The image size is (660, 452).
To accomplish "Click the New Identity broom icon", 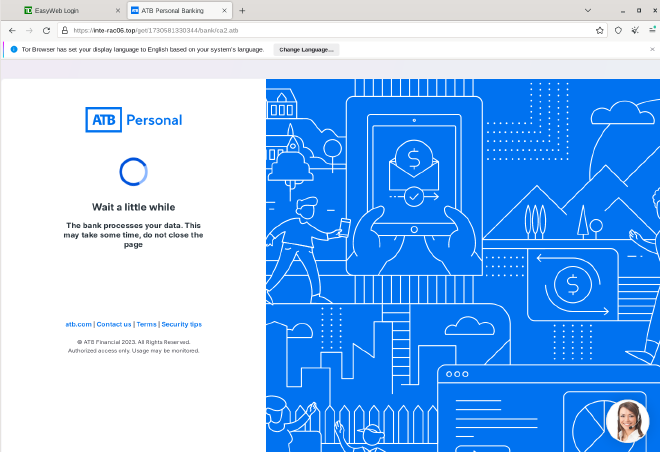I will click(x=635, y=30).
